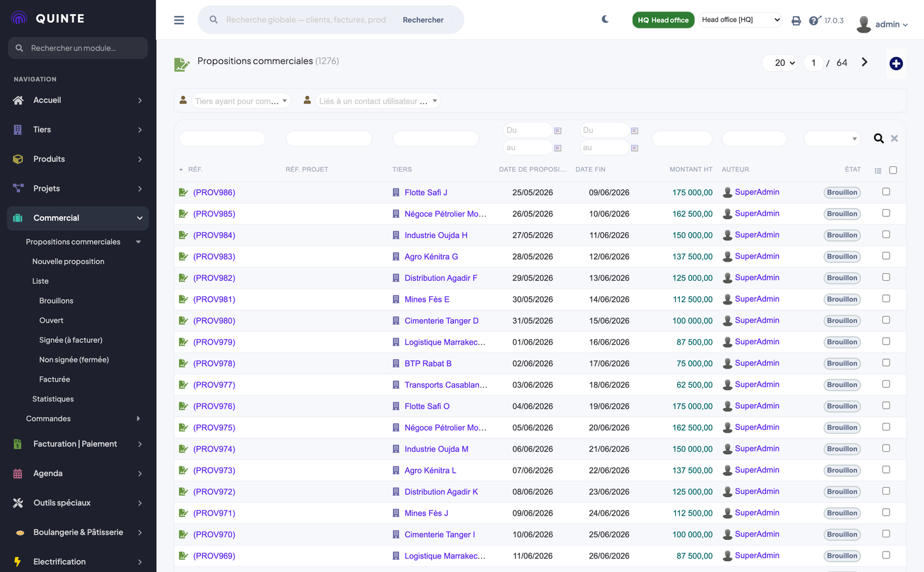Viewport: 924px width, 572px height.
Task: Check the box for row PROV985
Action: pos(886,213)
